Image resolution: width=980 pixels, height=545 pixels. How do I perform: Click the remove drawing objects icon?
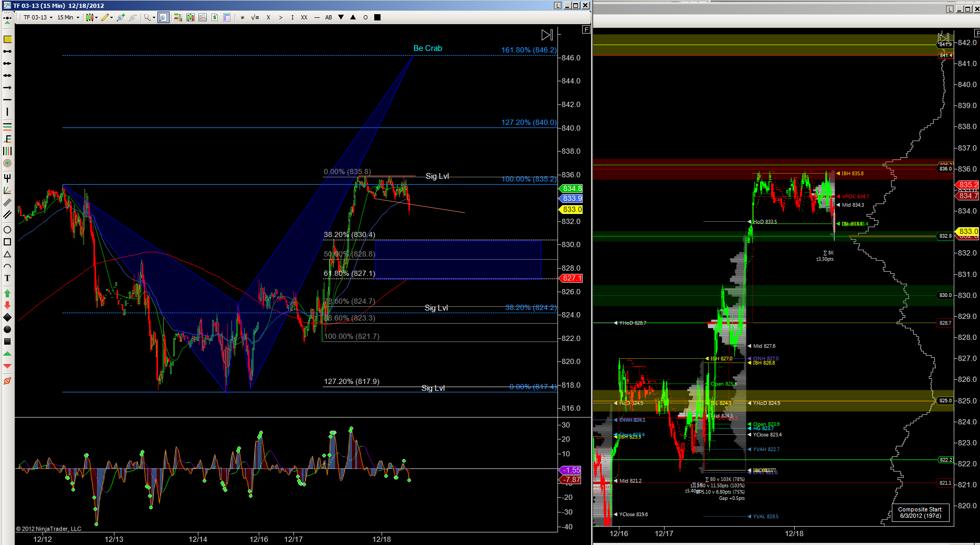click(x=7, y=381)
